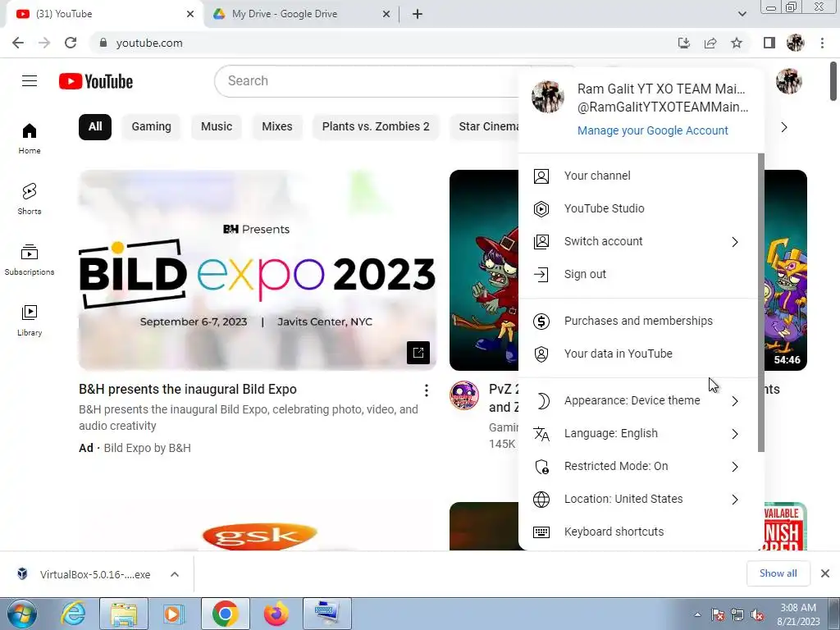Expand Appearance: Device theme submenu
The width and height of the screenshot is (840, 630).
point(734,400)
